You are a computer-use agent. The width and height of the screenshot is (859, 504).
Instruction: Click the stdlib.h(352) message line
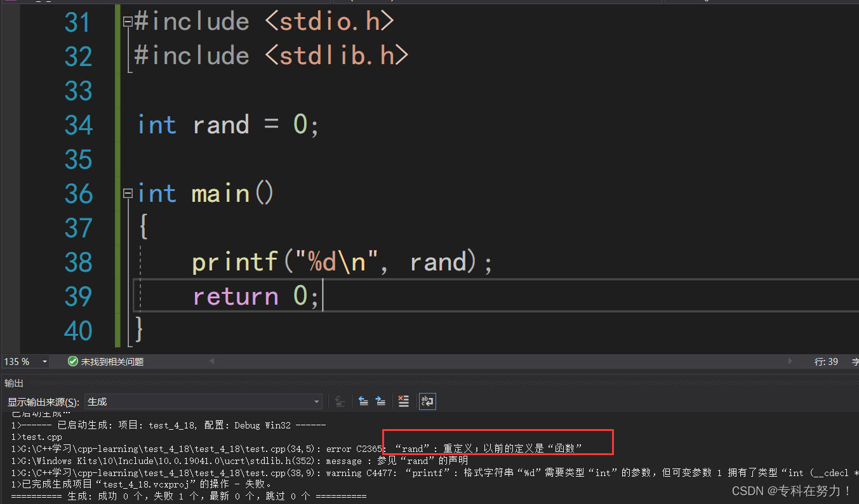click(239, 461)
